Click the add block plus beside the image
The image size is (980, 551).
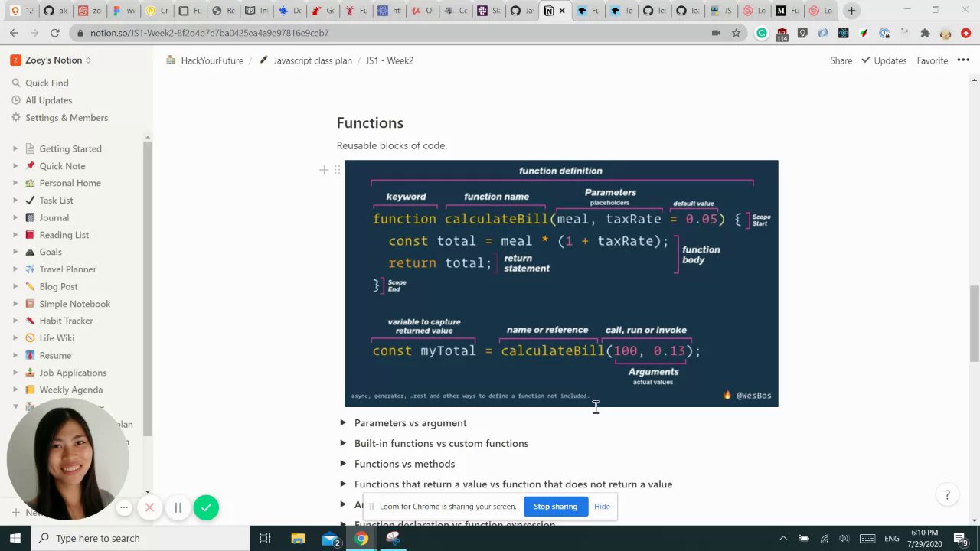click(324, 170)
